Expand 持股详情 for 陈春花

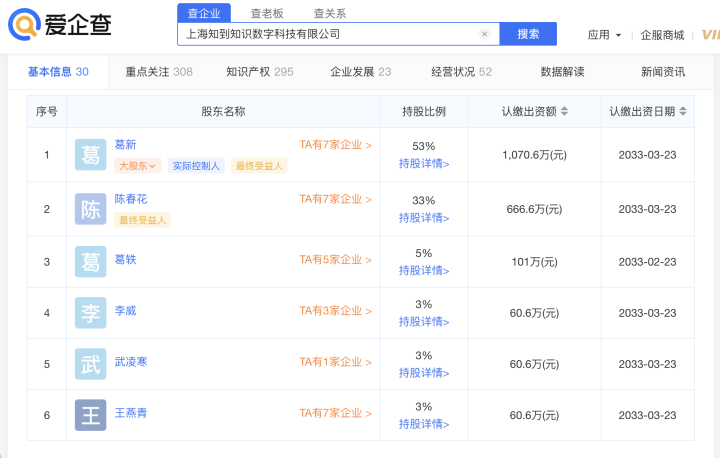click(x=424, y=218)
